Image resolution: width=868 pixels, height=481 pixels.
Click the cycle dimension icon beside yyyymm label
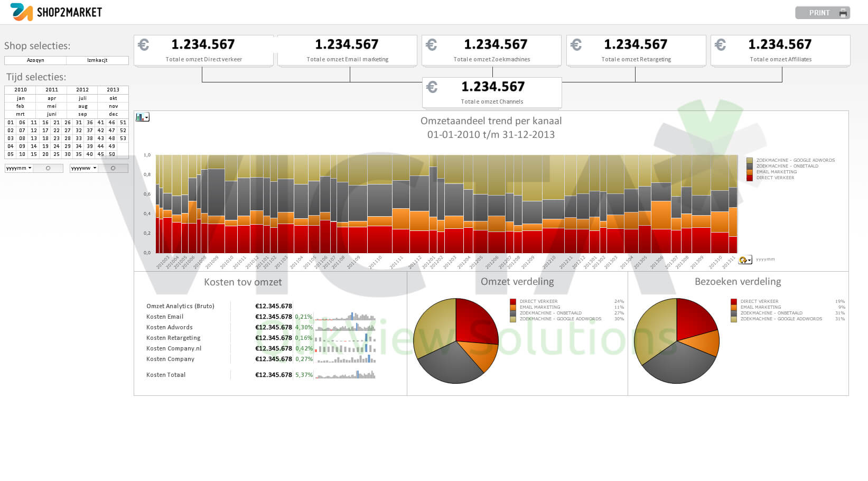tap(743, 260)
